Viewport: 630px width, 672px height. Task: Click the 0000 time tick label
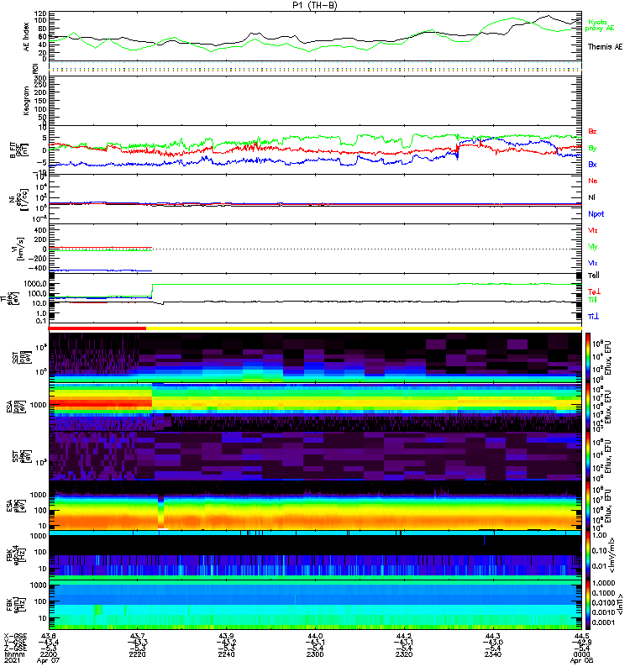[581, 654]
